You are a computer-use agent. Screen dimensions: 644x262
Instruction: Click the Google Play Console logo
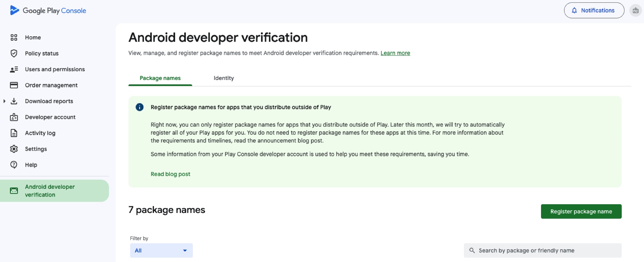(x=48, y=10)
